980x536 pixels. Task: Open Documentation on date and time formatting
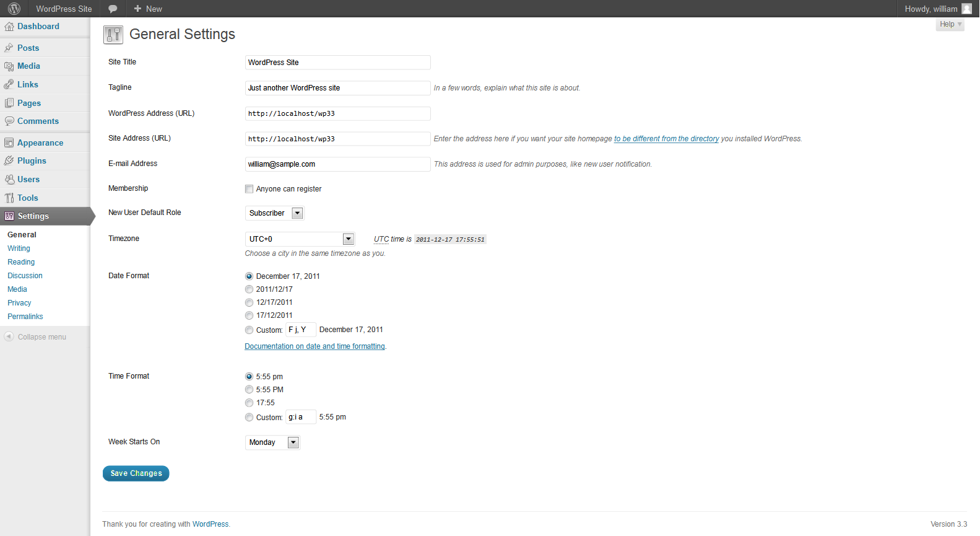315,346
